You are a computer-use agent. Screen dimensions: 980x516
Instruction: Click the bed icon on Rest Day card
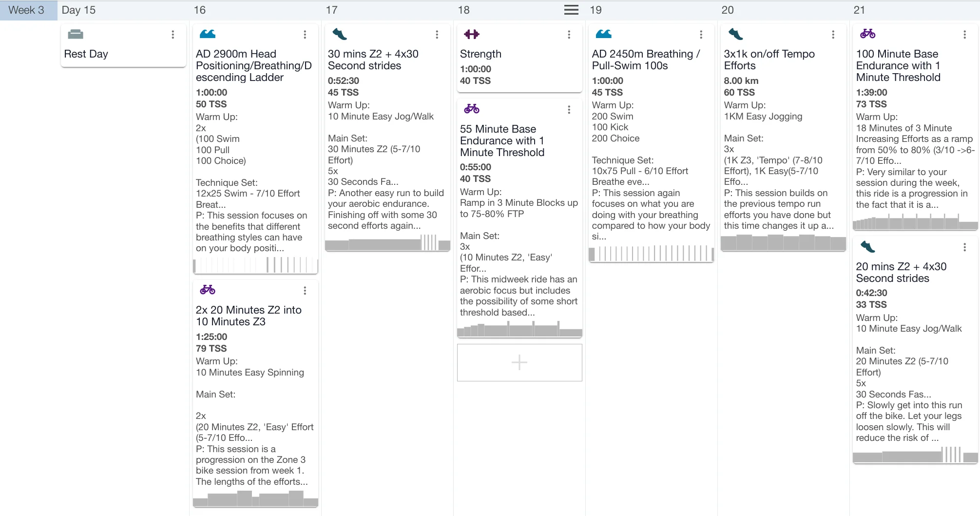[76, 34]
